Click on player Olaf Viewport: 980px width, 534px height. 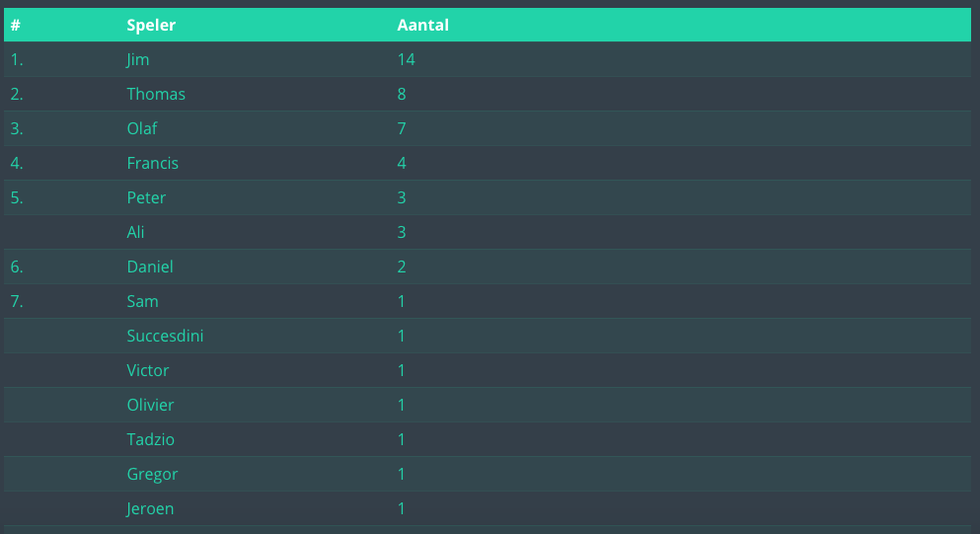(142, 128)
